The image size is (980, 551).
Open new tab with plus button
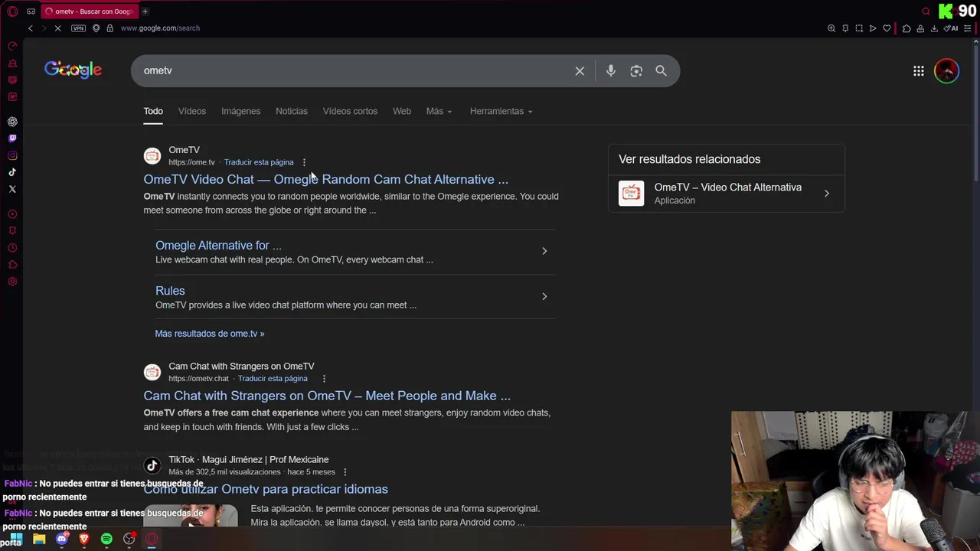tap(145, 11)
